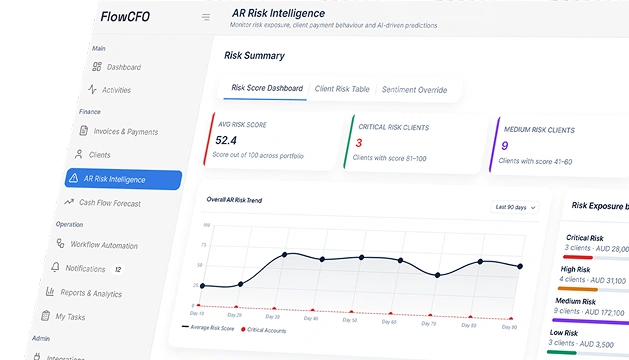Image resolution: width=629 pixels, height=360 pixels.
Task: Click the Low Risk green progress bar
Action: [562, 352]
